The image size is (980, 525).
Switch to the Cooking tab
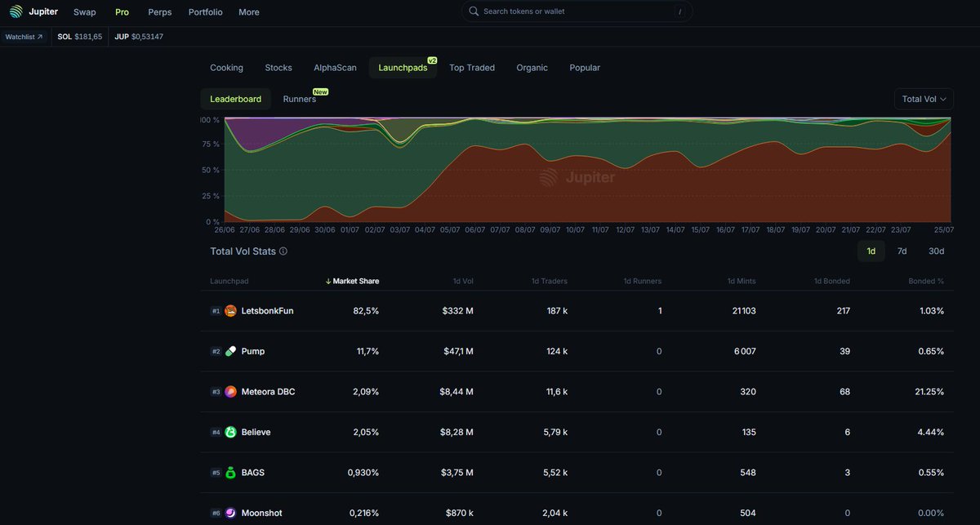click(226, 68)
